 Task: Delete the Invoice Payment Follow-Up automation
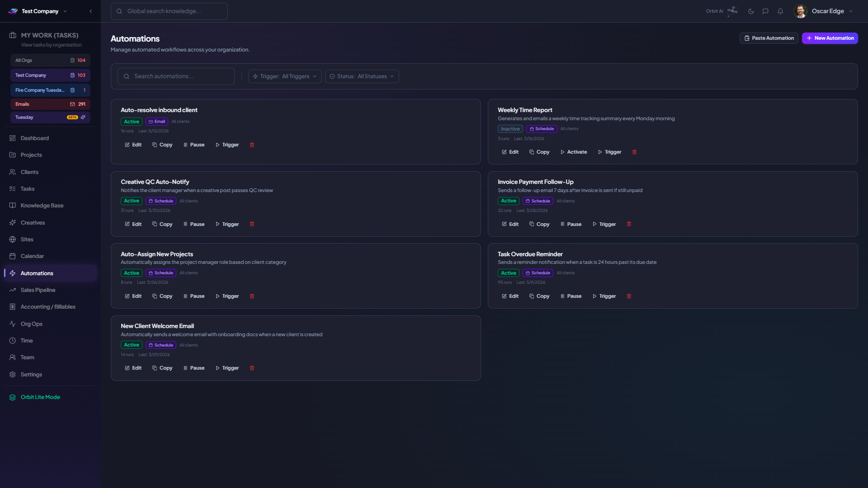coord(629,224)
